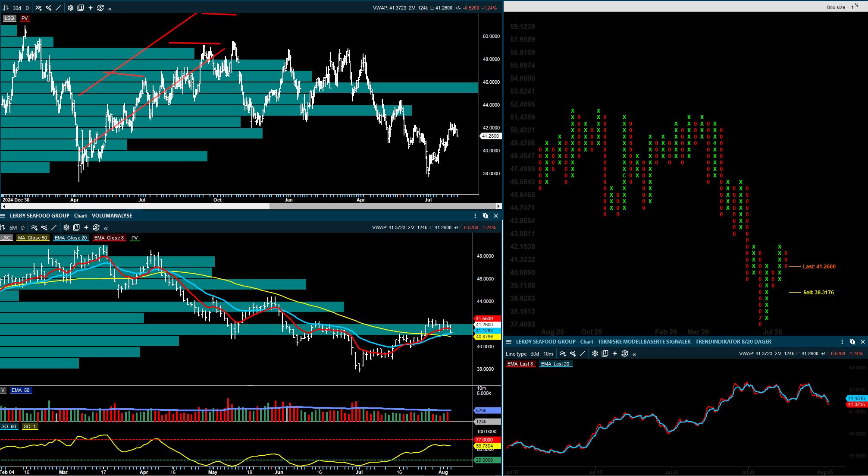Click the crosshair icon in the top chart toolbar
868x476 pixels.
pyautogui.click(x=91, y=8)
